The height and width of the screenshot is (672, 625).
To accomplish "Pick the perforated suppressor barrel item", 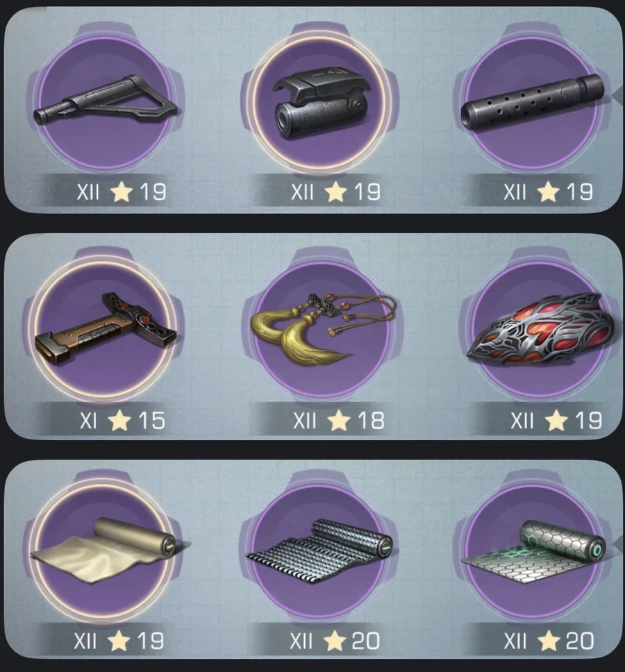I will tap(533, 102).
